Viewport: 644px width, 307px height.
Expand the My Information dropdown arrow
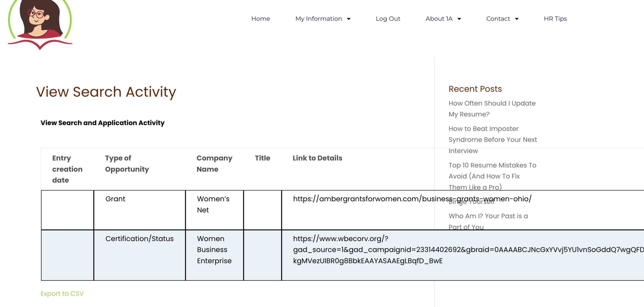click(349, 19)
